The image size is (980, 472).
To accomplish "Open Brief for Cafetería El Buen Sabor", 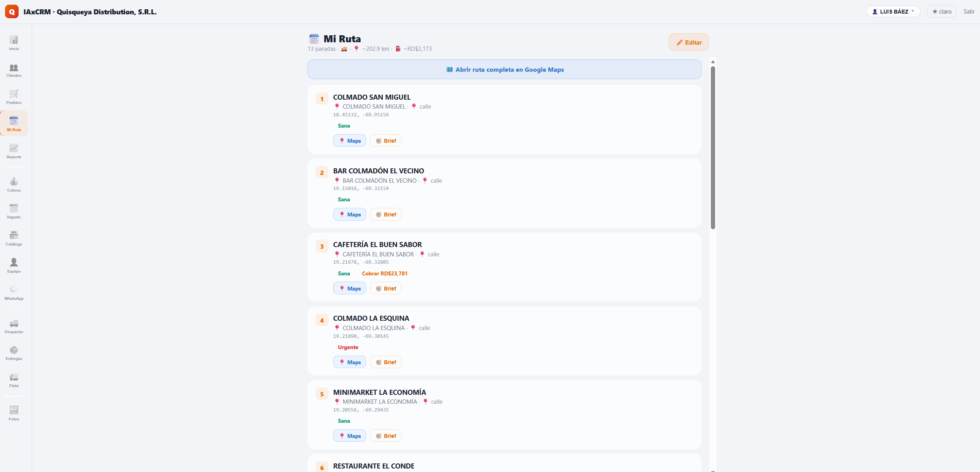I will [x=385, y=289].
